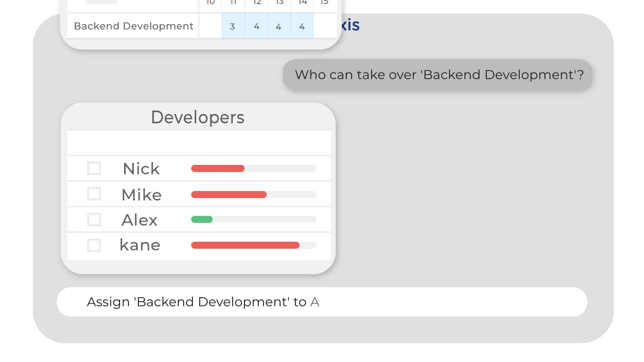Click the day 14 cell showing 4
This screenshot has width=644, height=362.
pyautogui.click(x=302, y=26)
